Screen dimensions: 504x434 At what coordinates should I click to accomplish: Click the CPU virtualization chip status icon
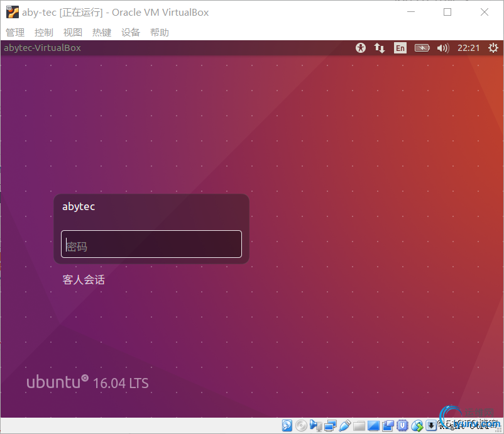(x=402, y=425)
